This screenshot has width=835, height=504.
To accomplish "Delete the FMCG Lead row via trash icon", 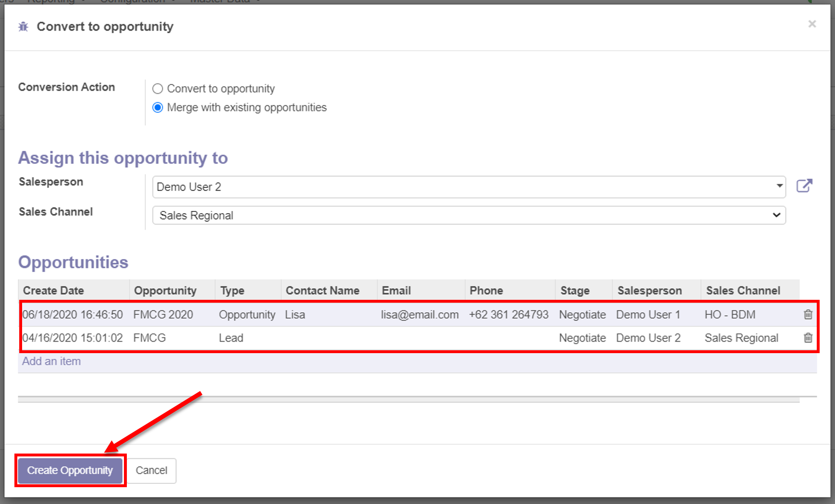I will tap(808, 338).
